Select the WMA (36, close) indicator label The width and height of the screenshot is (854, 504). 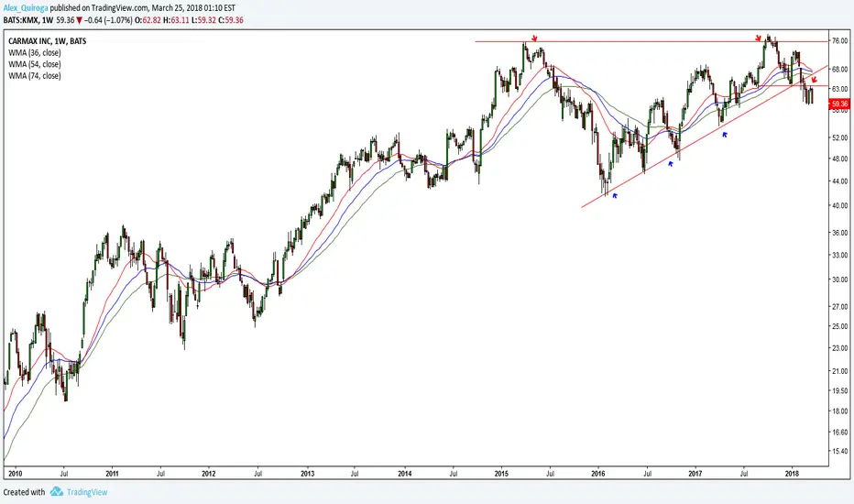click(34, 53)
